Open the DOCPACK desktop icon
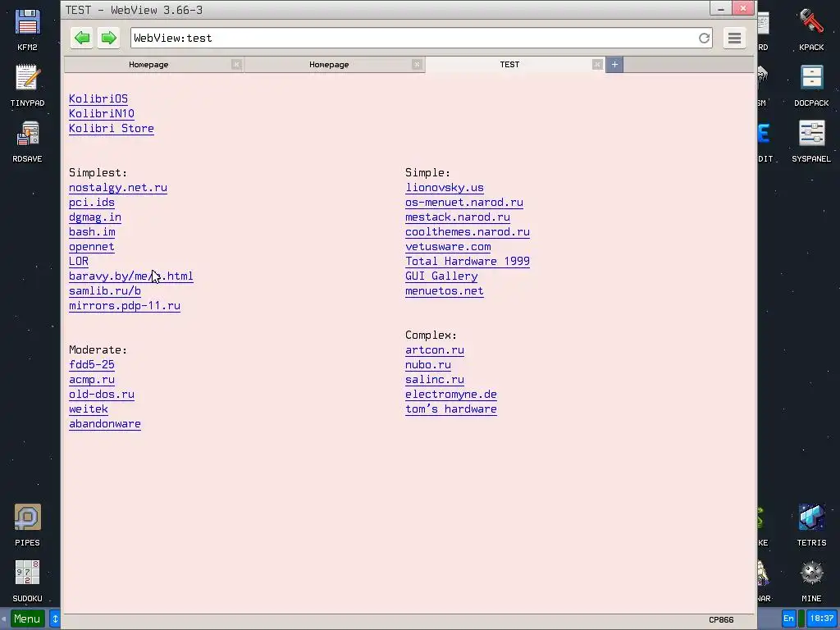The height and width of the screenshot is (630, 840). click(x=811, y=85)
